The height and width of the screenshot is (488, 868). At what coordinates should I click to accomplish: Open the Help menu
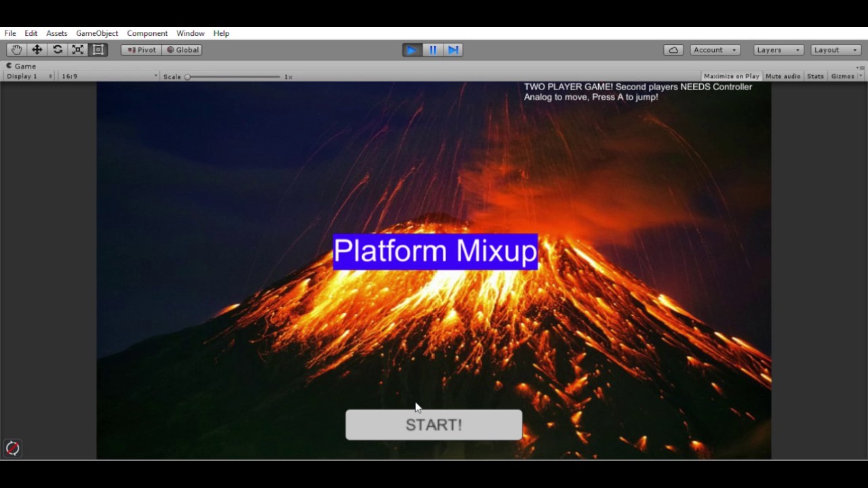click(221, 33)
